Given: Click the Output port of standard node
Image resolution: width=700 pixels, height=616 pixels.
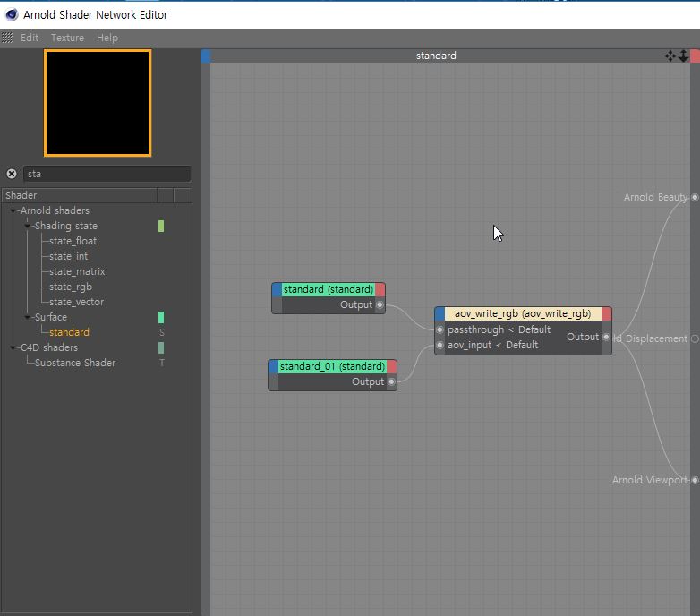Looking at the screenshot, I should 380,305.
